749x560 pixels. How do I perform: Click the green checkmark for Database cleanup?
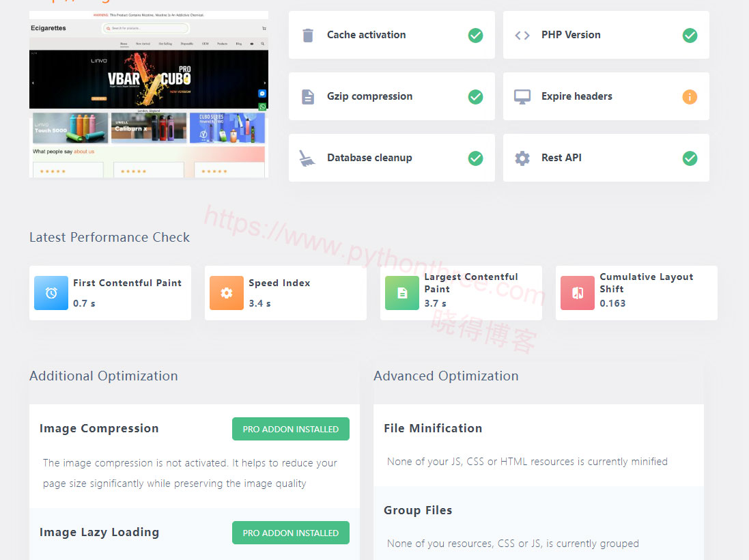pos(475,158)
